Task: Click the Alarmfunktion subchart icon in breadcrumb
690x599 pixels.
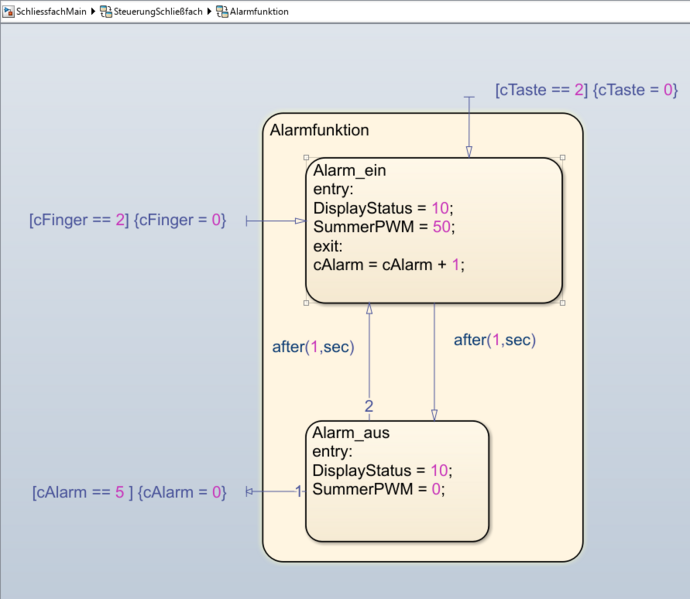Action: [221, 11]
